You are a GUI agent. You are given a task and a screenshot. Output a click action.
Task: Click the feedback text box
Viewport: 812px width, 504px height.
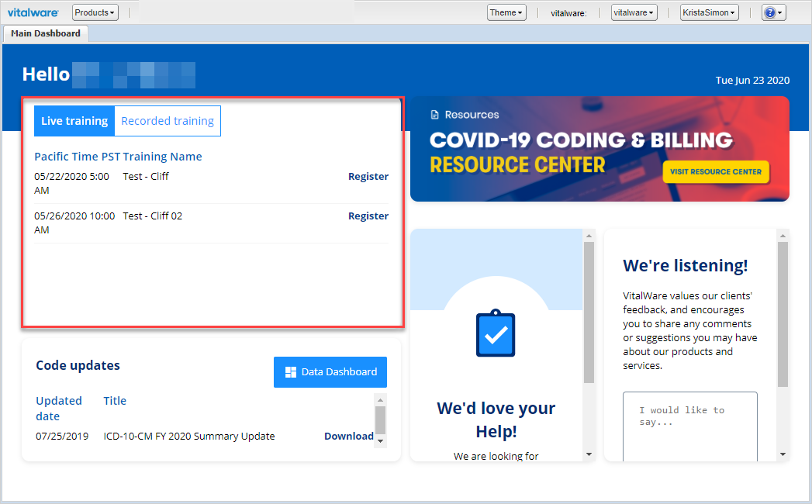(689, 425)
